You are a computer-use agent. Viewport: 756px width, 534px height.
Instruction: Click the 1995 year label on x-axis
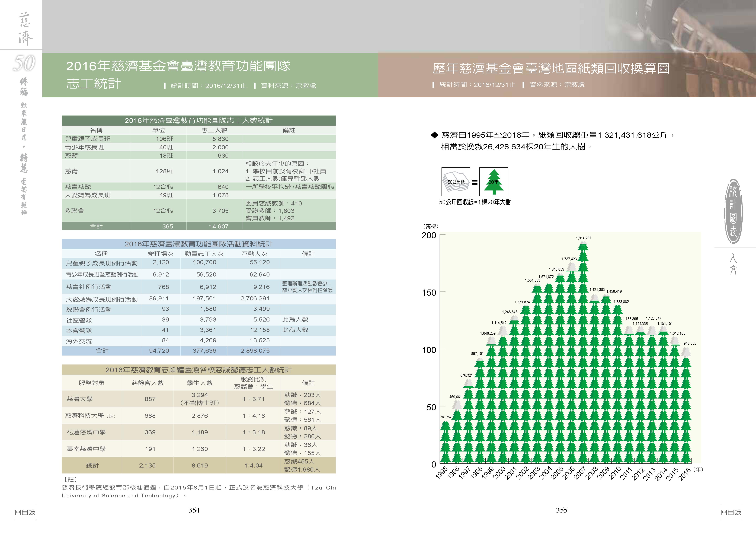coord(442,473)
